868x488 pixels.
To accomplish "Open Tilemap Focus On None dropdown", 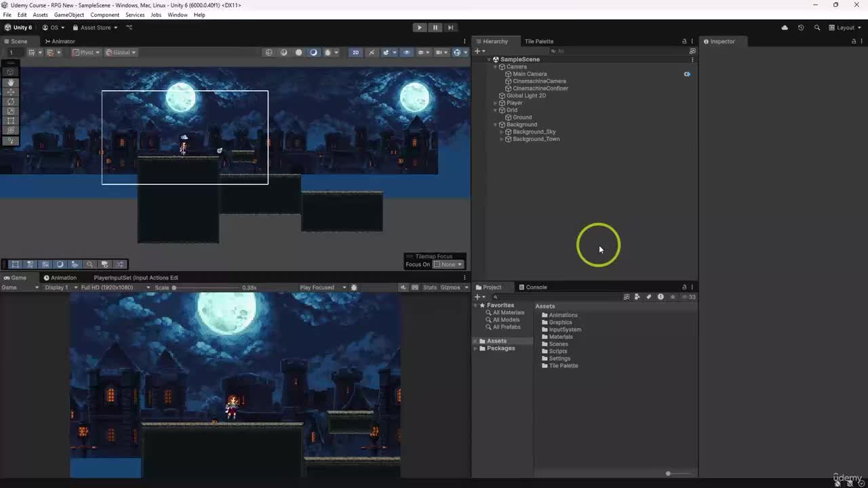I will pos(448,264).
